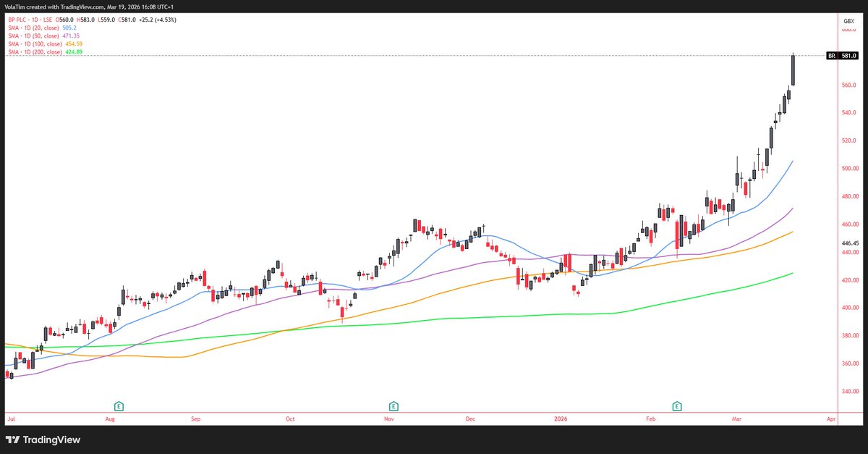Click the 540.0 price axis label
868x454 pixels.
[850, 113]
